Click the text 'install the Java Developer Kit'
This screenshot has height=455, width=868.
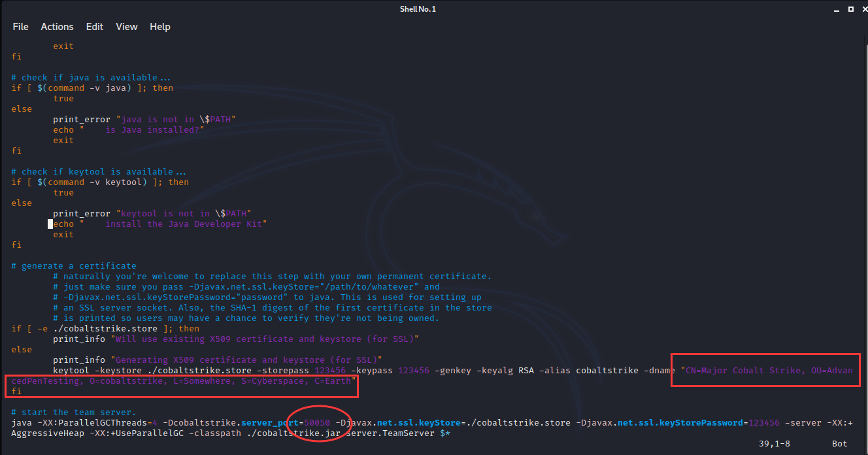tap(184, 224)
